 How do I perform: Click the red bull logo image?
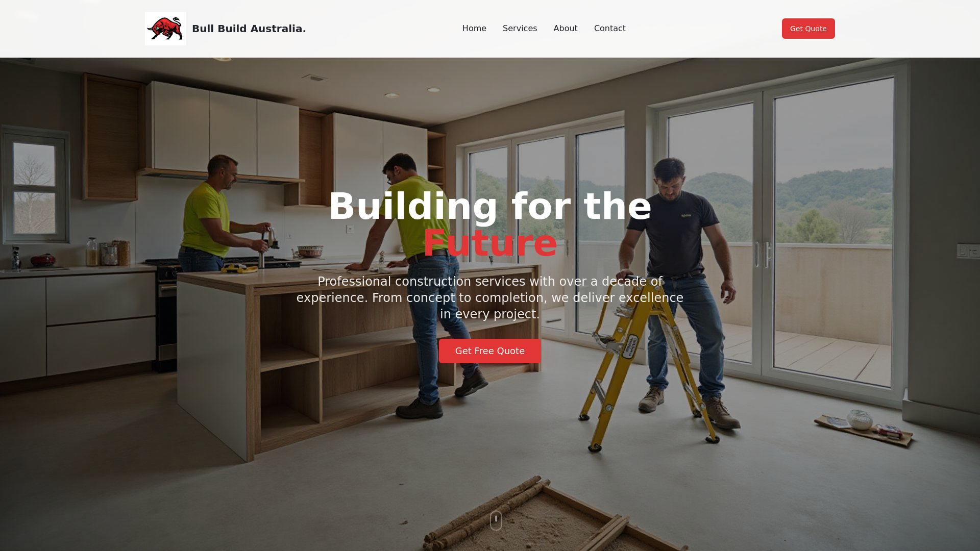tap(165, 29)
